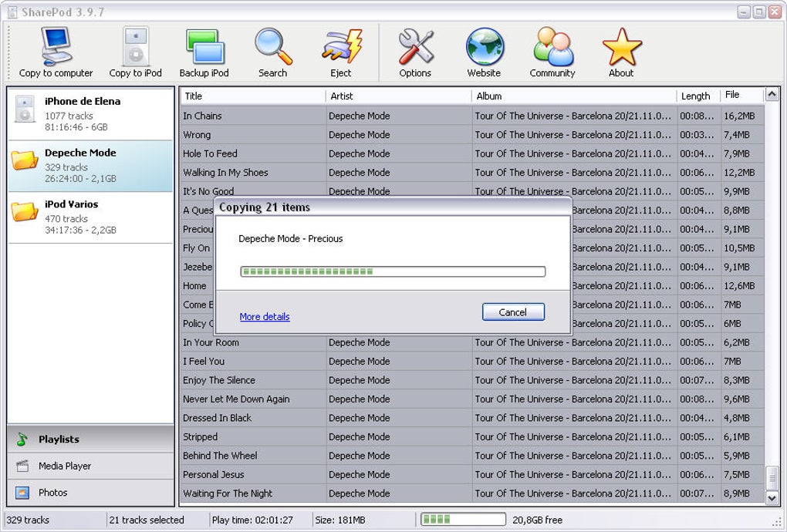Select the track I Feel You
This screenshot has height=532, width=787.
(471, 361)
